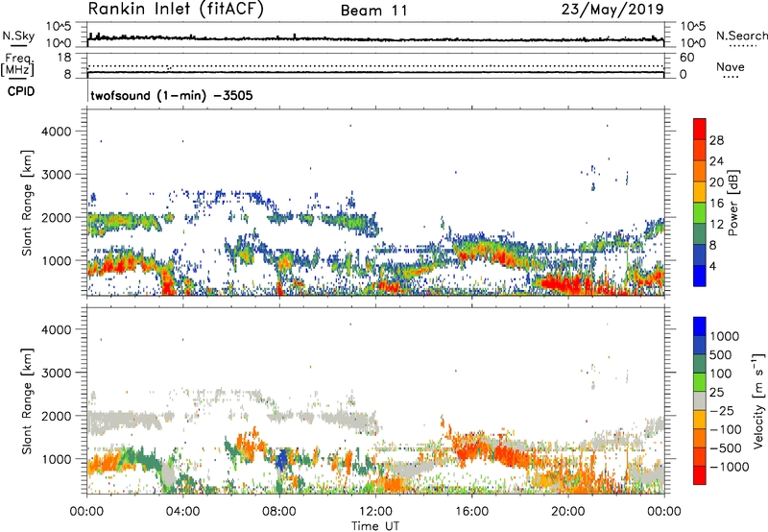Screen dimensions: 768x532
Task: Click the '20:00' time tick label
Action: [x=568, y=512]
